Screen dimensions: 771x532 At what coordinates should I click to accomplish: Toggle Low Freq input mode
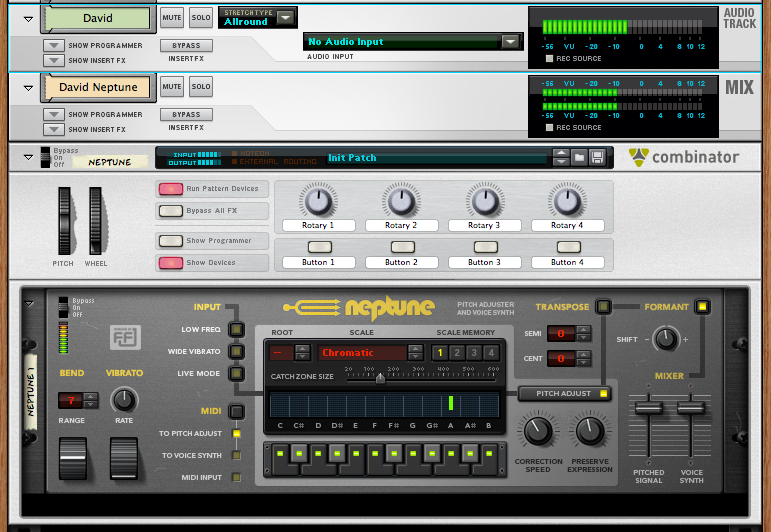click(x=237, y=329)
